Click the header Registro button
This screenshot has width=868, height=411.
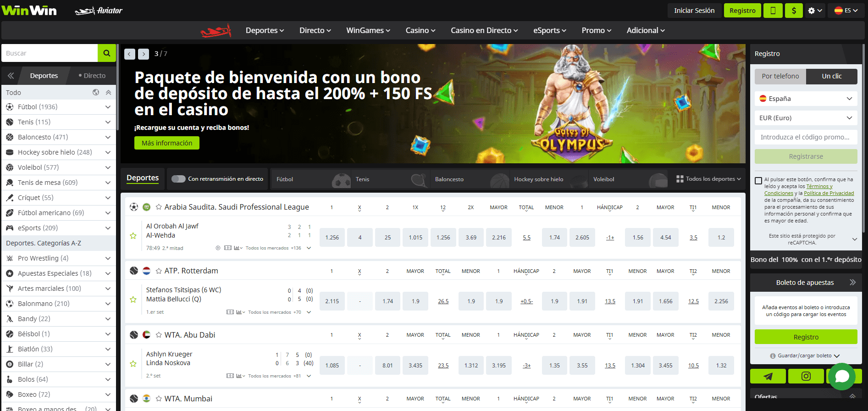742,11
